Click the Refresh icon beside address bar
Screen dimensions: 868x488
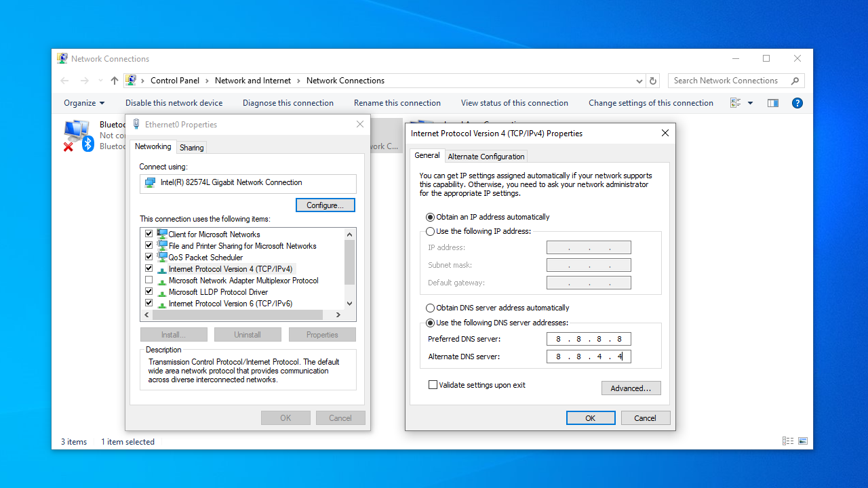[x=653, y=81]
